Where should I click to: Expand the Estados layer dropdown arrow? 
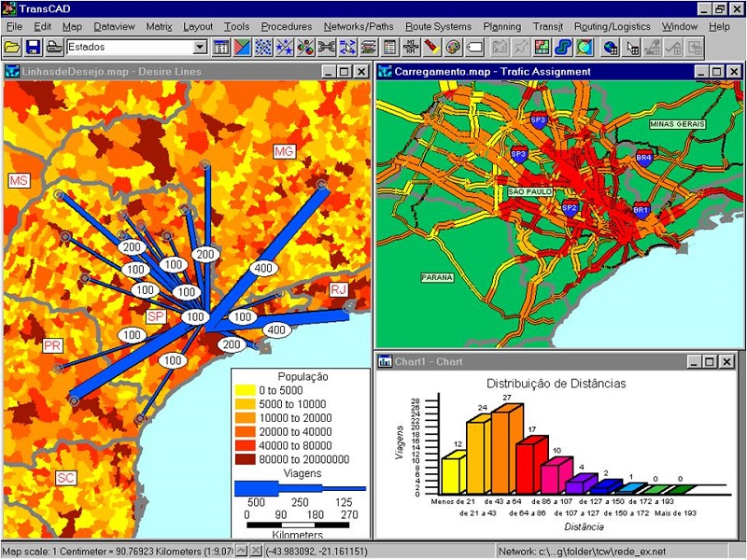tap(200, 47)
